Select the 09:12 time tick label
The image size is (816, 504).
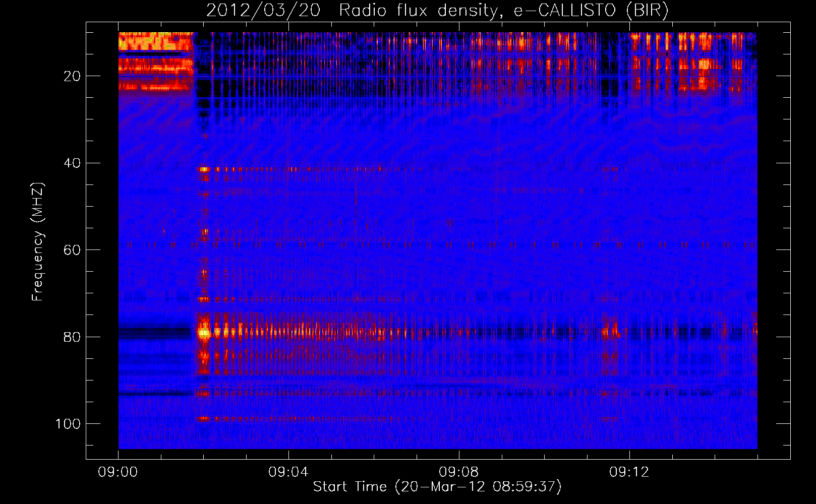point(629,472)
